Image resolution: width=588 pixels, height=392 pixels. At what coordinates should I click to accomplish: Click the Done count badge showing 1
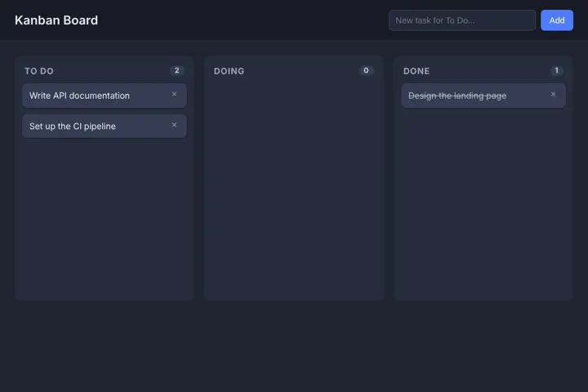[556, 70]
